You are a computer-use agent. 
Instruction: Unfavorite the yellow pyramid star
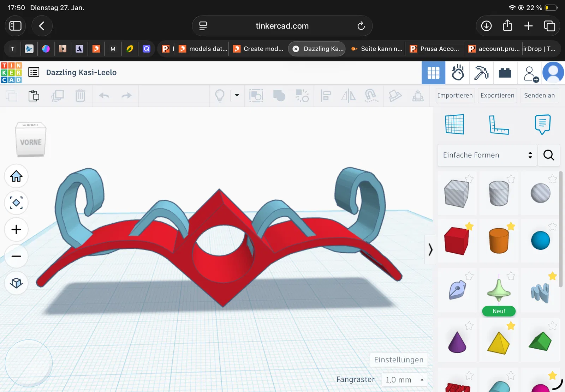[511, 326]
